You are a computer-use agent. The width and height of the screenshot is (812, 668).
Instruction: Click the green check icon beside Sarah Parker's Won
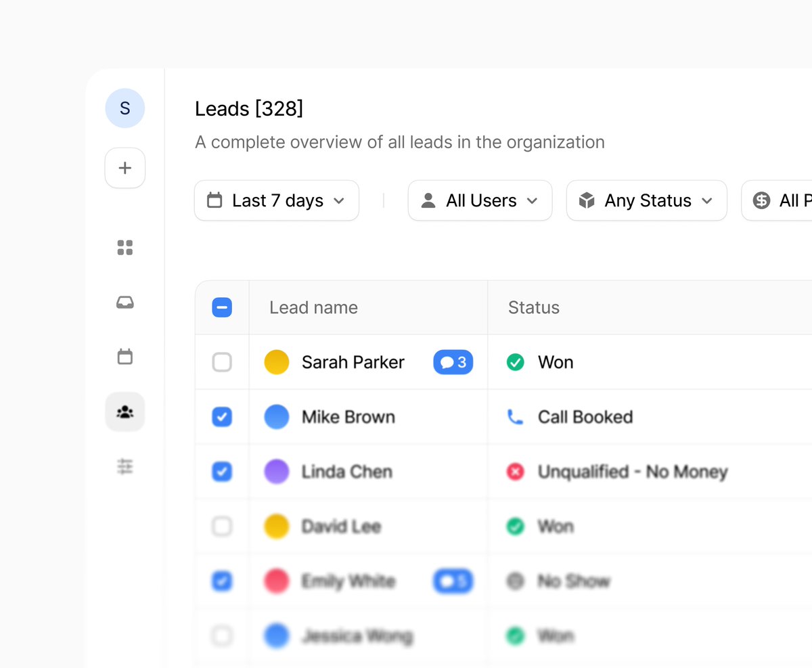pos(516,362)
